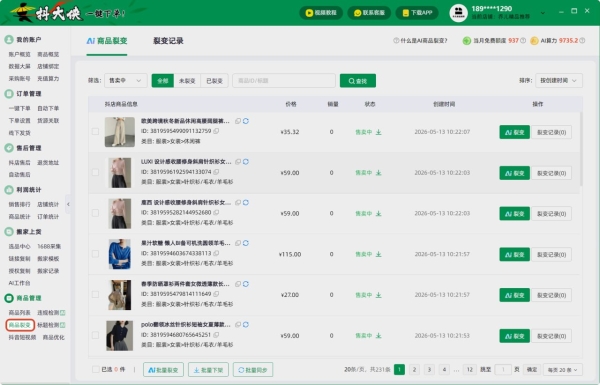Copy product ID 3819594680765645251
This screenshot has height=385, width=600.
[216, 334]
